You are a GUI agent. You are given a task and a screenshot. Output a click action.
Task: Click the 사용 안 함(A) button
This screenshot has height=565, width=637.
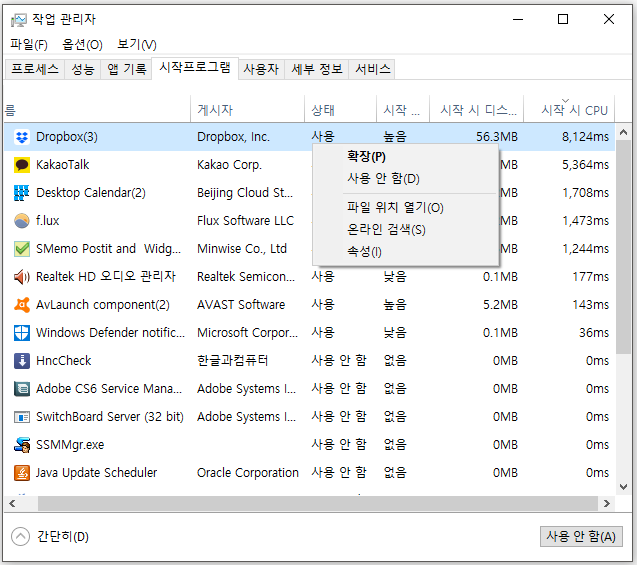tap(581, 537)
